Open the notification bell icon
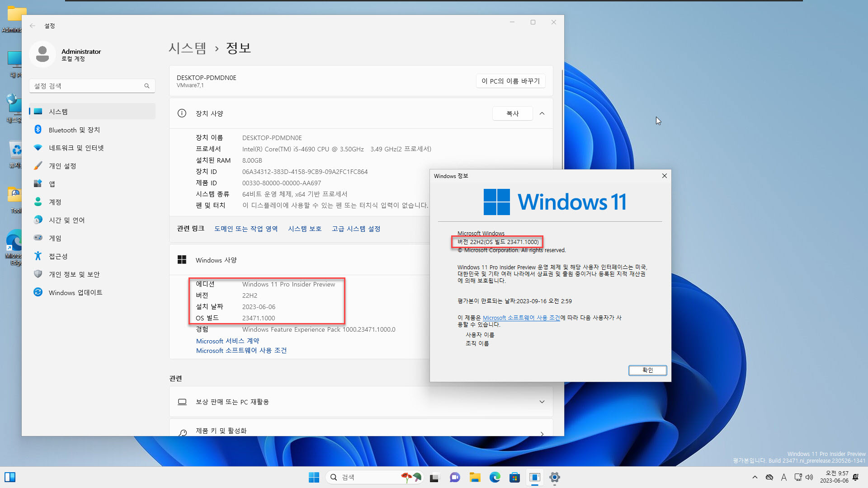The width and height of the screenshot is (868, 488). click(x=855, y=477)
